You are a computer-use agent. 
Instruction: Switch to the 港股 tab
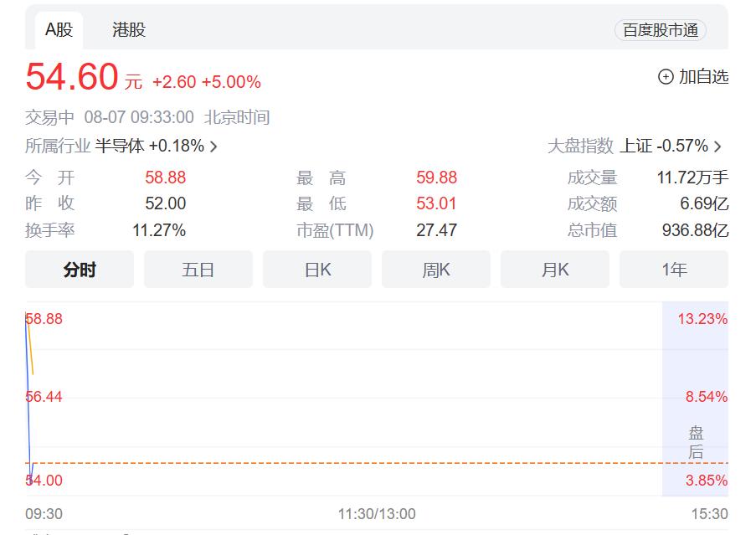tap(129, 30)
